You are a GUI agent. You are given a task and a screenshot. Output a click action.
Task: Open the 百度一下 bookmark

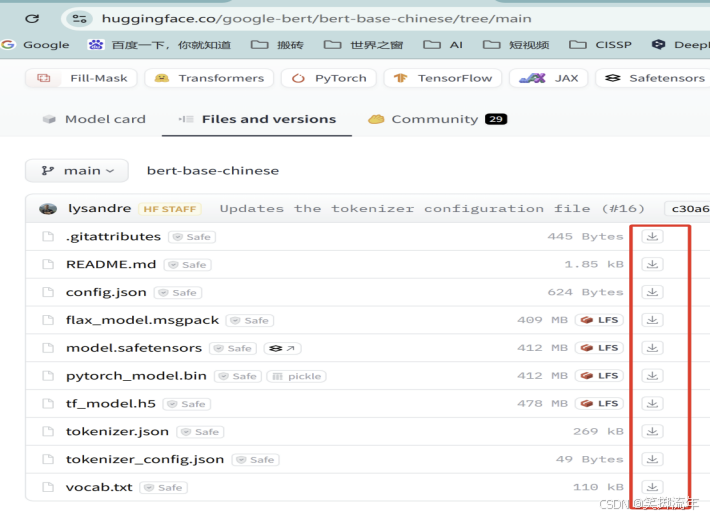click(159, 45)
